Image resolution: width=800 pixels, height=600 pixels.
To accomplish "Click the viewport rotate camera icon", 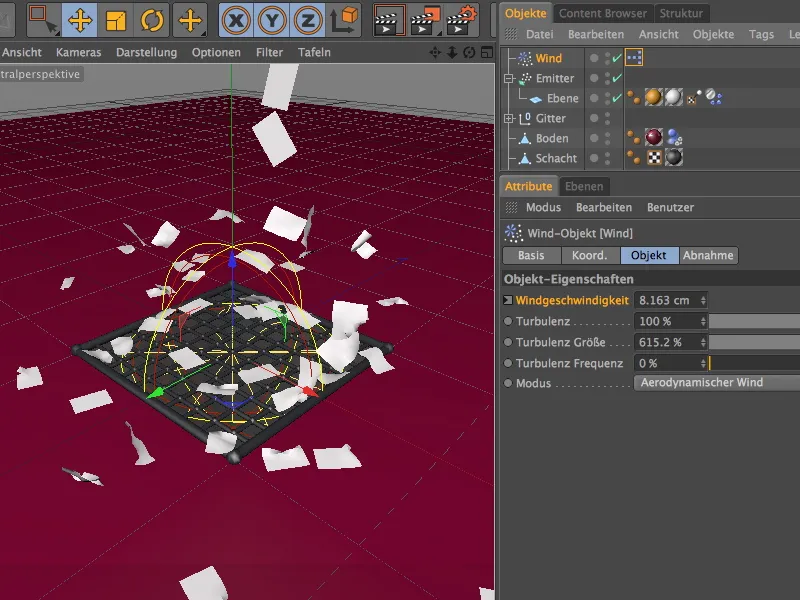I will [469, 52].
